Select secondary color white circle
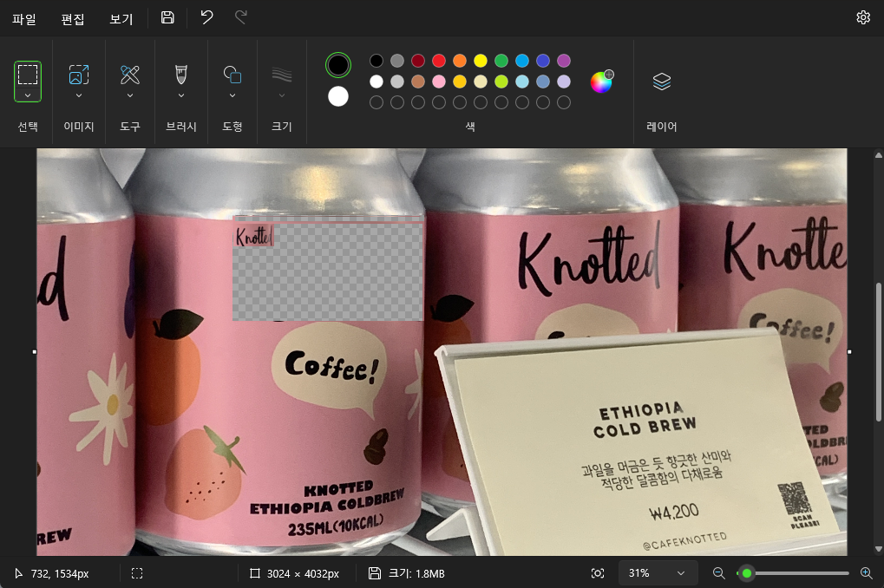 tap(338, 96)
